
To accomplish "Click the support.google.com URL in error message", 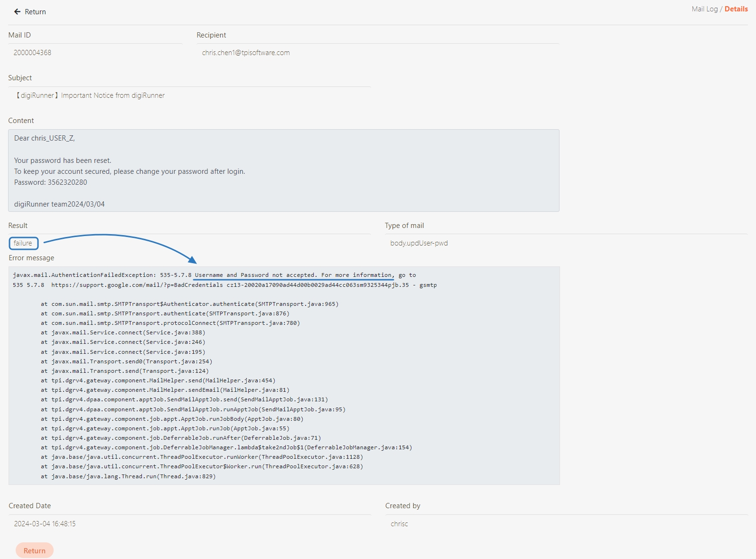I will click(x=137, y=285).
